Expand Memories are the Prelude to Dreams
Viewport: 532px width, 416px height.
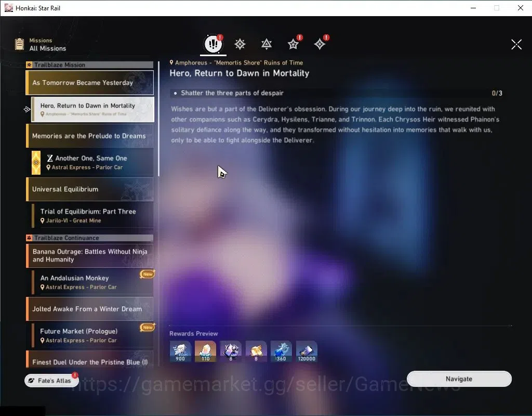(x=89, y=136)
